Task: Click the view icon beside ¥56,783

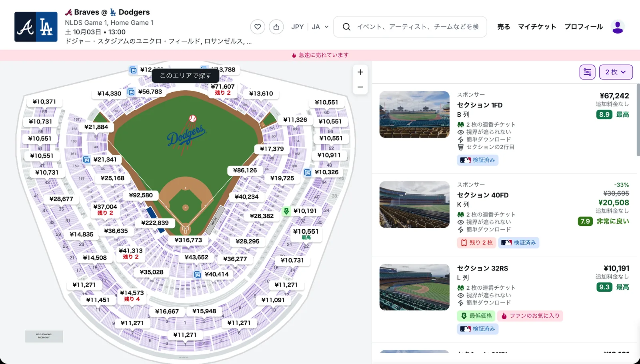Action: (x=131, y=92)
